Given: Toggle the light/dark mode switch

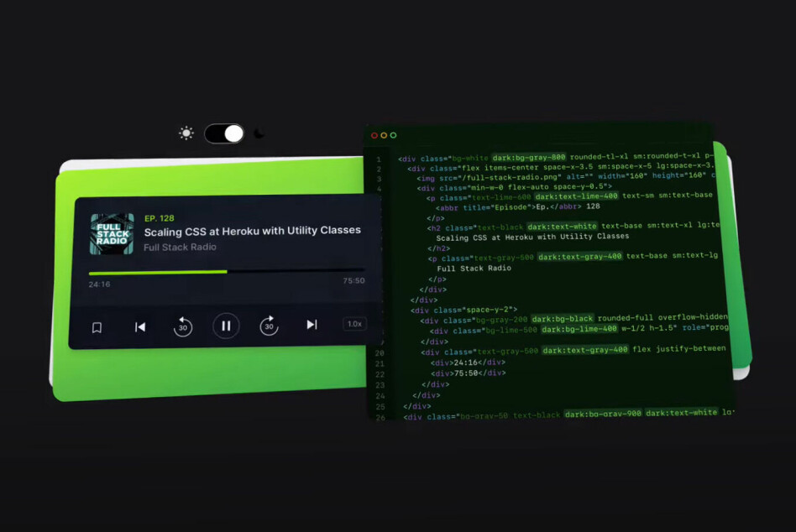Looking at the screenshot, I should (x=224, y=134).
